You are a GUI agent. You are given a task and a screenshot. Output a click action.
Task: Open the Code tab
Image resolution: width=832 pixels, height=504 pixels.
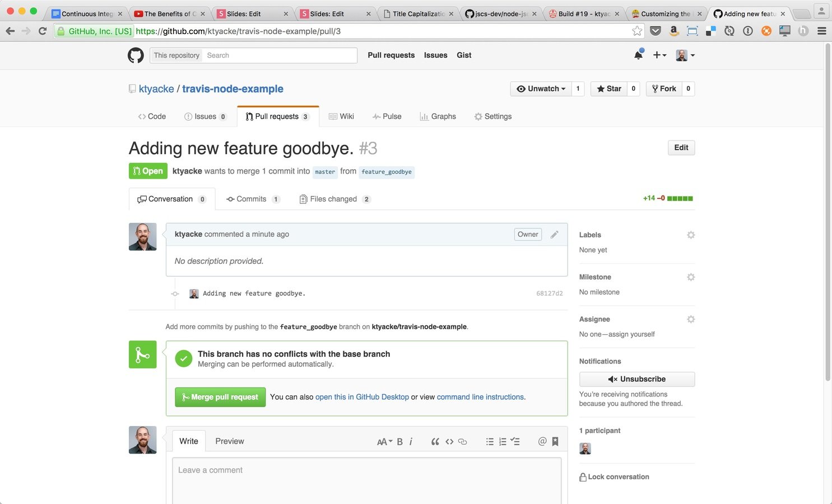152,116
